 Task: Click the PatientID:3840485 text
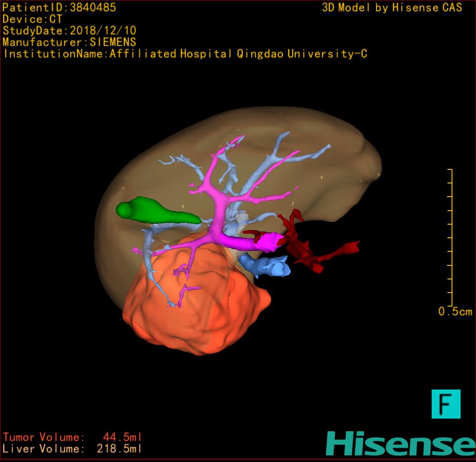coord(59,8)
